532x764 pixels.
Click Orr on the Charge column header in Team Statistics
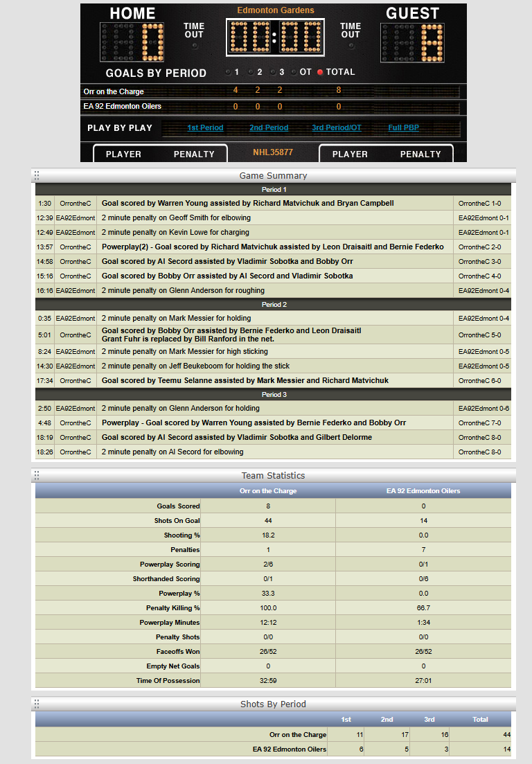[x=269, y=490]
